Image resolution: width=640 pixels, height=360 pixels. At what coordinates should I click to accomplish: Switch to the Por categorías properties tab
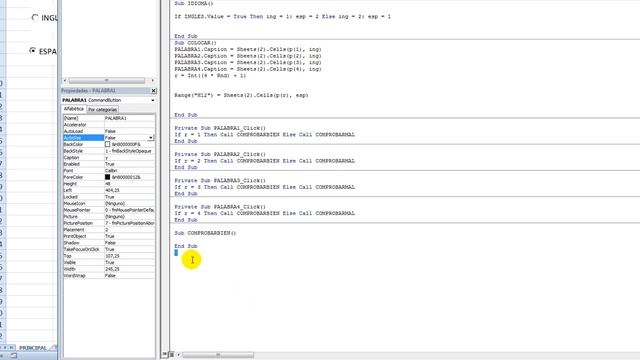click(x=102, y=109)
